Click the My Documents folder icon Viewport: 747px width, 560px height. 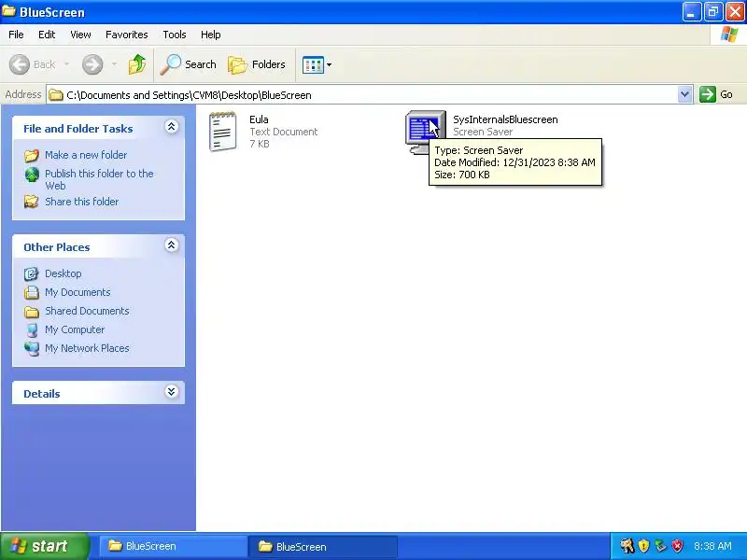coord(32,292)
